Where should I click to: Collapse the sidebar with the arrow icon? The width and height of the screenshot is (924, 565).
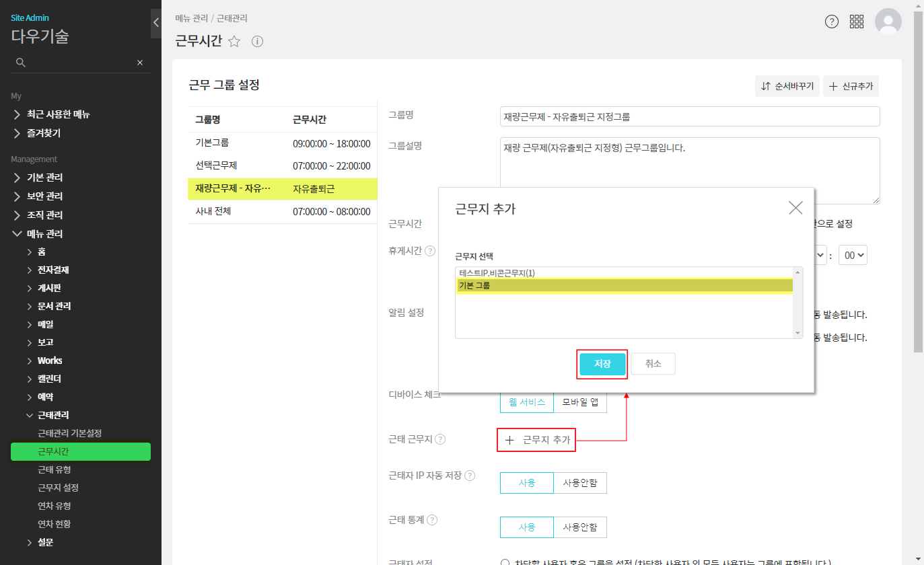[156, 22]
